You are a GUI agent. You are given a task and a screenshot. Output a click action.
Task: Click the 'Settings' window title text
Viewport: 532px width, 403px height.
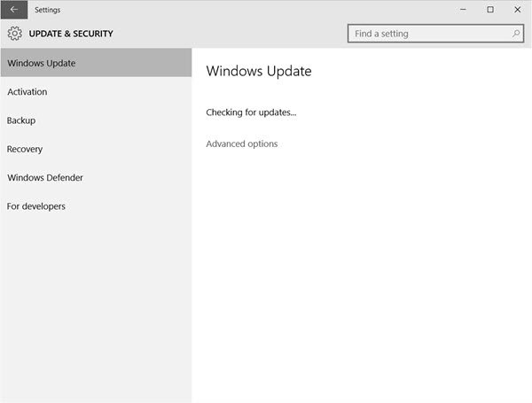[48, 10]
